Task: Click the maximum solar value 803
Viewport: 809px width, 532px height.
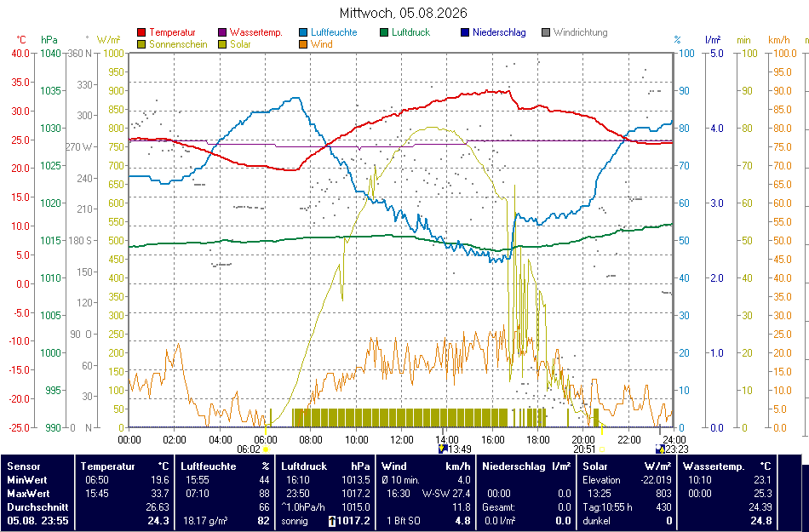Action: (663, 494)
